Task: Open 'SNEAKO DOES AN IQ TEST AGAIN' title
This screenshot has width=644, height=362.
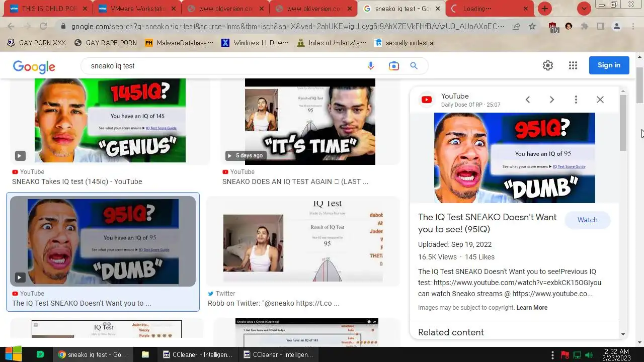Action: (295, 182)
